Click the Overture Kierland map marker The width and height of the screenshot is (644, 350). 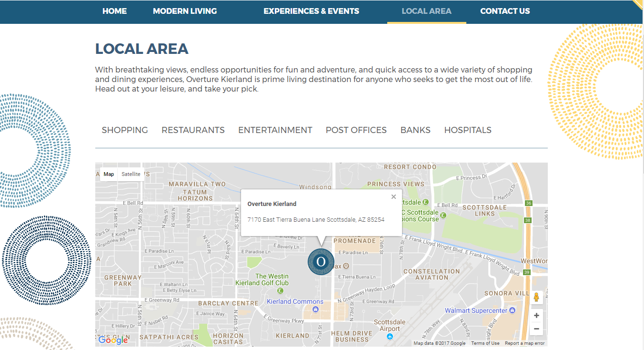tap(321, 262)
